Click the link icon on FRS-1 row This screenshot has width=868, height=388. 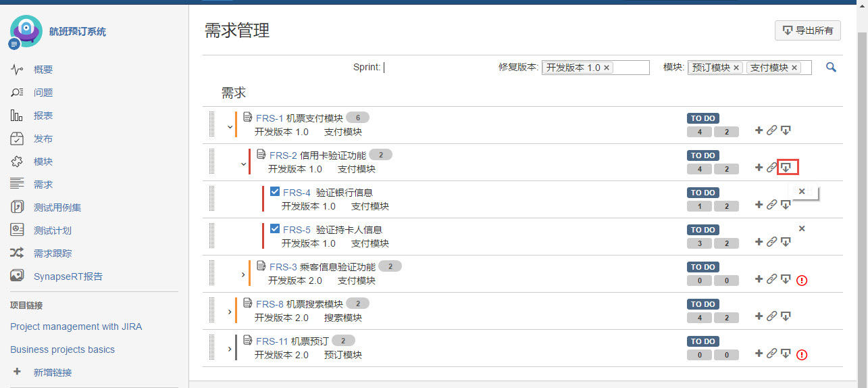(771, 130)
